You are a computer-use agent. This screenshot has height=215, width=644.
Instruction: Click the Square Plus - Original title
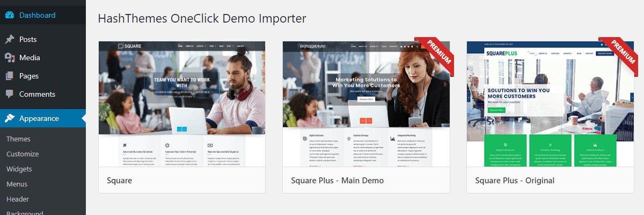tap(515, 181)
